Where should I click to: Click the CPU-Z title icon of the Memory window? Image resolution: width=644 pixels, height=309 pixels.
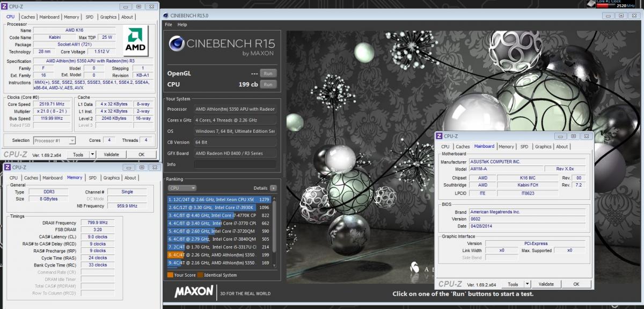point(7,168)
